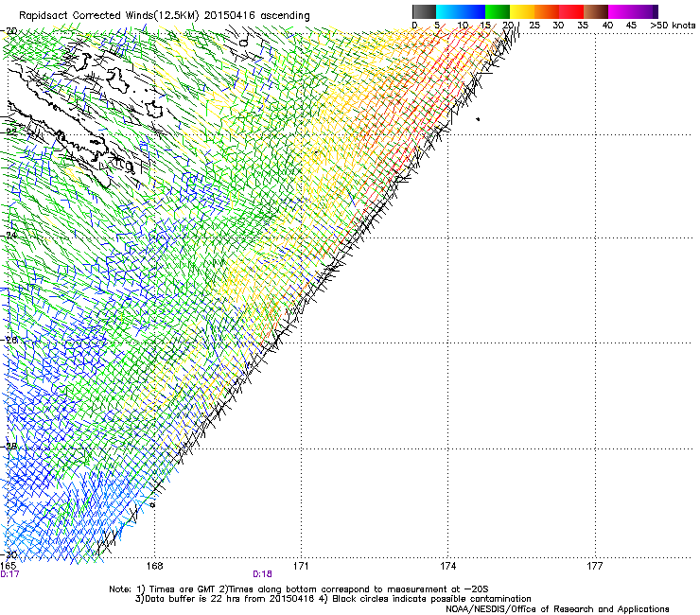Click legend tick label '35'
The image size is (700, 615).
click(x=583, y=26)
